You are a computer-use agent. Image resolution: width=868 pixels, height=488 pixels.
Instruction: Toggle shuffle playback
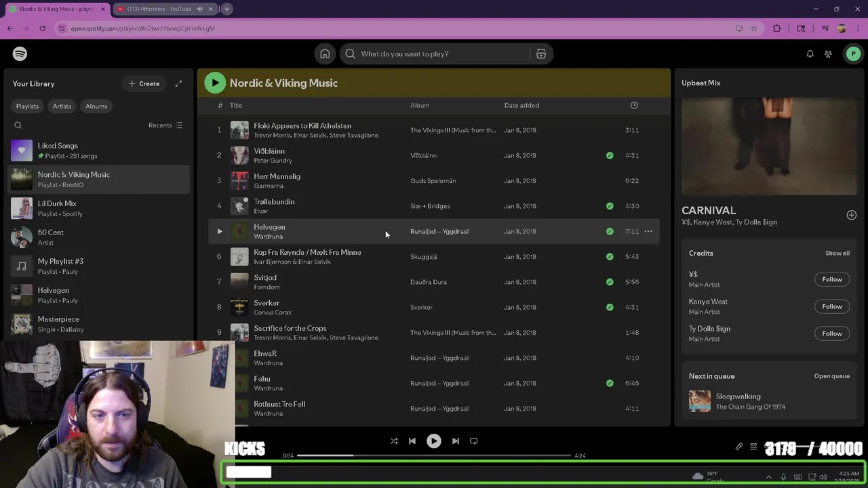tap(394, 441)
